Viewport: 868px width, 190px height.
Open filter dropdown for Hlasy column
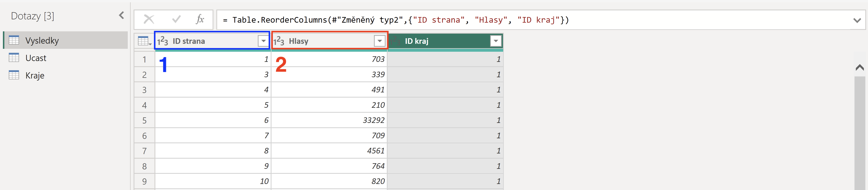click(x=380, y=41)
